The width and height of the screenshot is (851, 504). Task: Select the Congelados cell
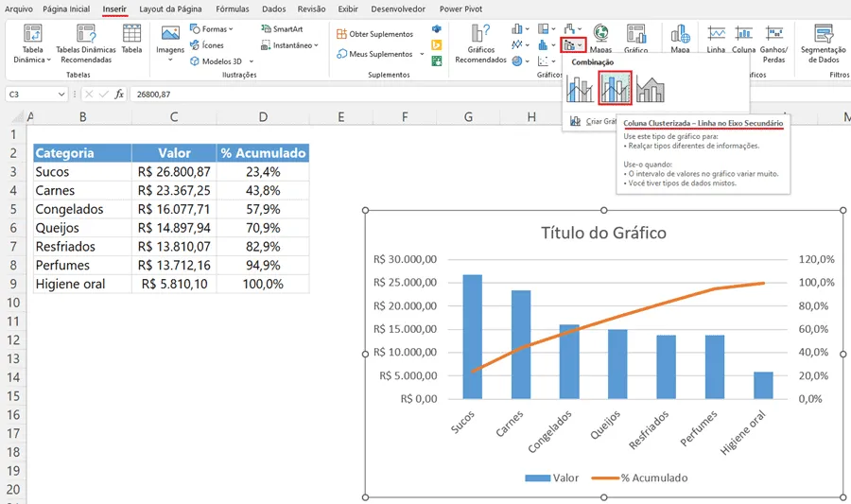click(82, 209)
